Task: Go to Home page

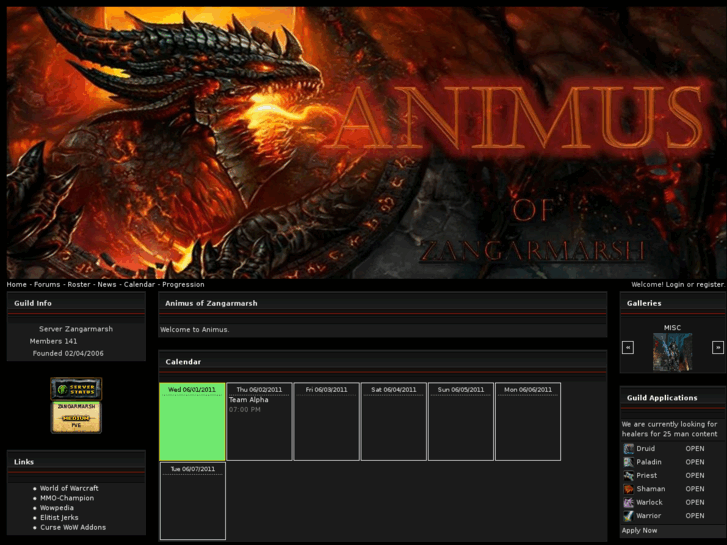Action: click(x=17, y=284)
